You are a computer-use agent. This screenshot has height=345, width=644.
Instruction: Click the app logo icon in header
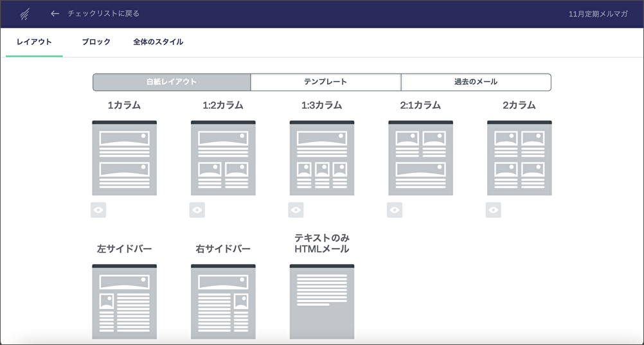point(24,13)
